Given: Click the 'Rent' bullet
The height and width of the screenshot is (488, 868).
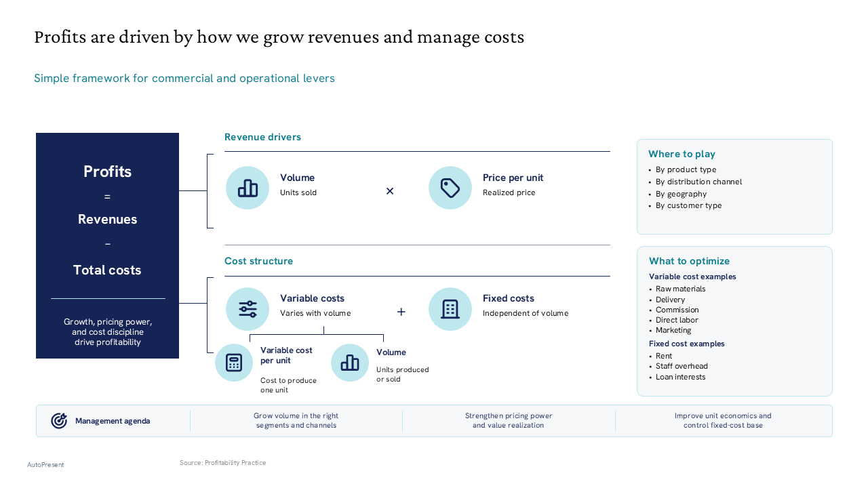Looking at the screenshot, I should coord(664,356).
